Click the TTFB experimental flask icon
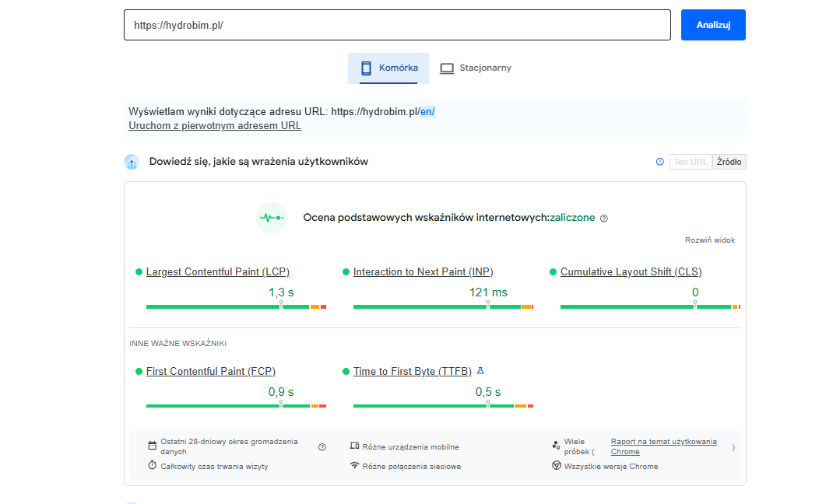Screen dimensions: 840x504 click(x=480, y=371)
